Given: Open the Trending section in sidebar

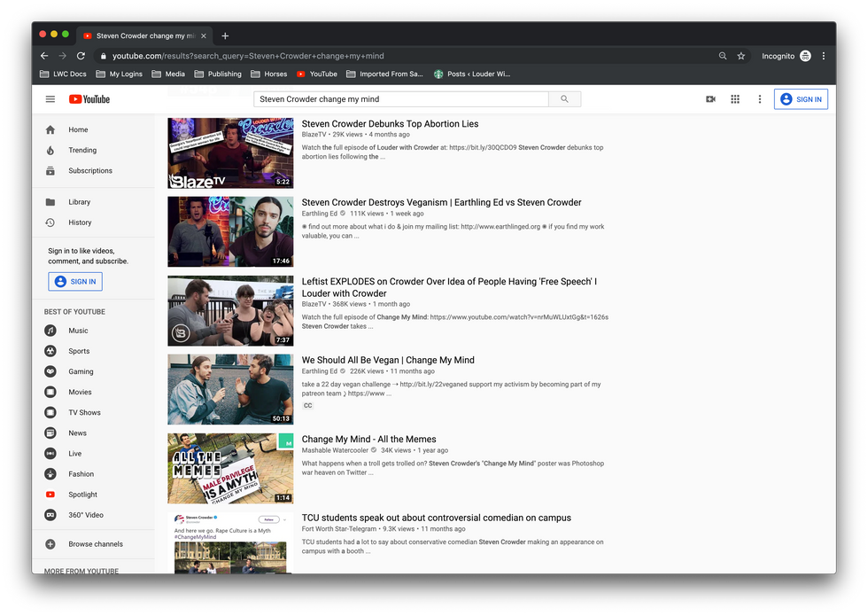Looking at the screenshot, I should coord(82,150).
